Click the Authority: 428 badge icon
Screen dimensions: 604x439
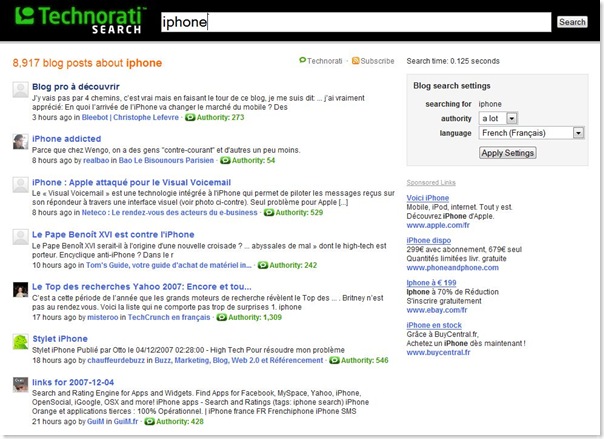[x=149, y=422]
